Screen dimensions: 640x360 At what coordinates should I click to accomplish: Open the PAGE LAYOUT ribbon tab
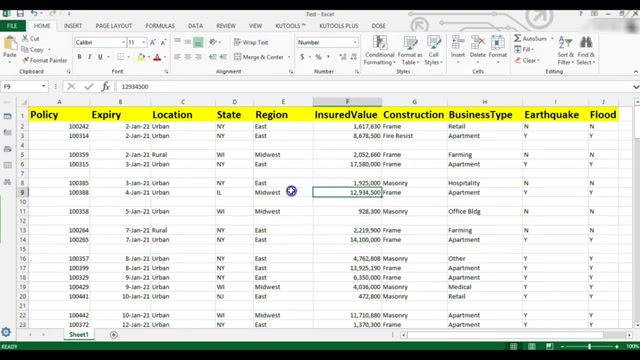point(113,26)
